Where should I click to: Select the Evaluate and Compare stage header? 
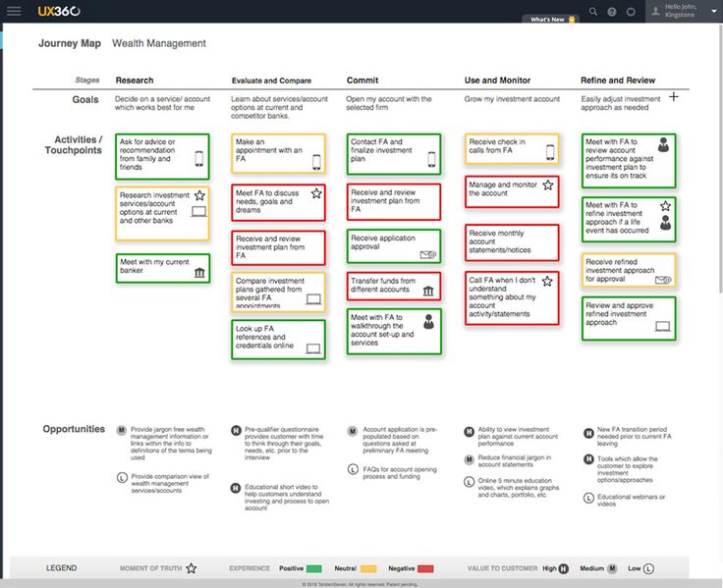(271, 80)
